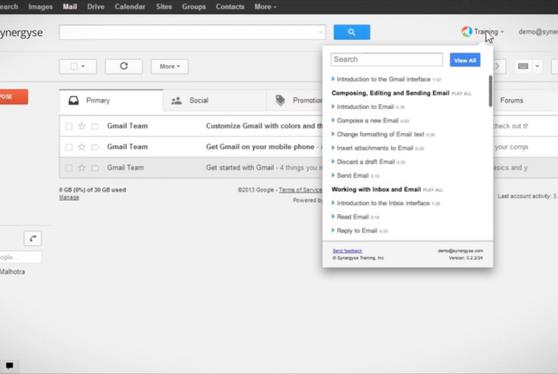Switch to the Primary tab
Viewport: 558px width, 374px height.
pos(111,100)
